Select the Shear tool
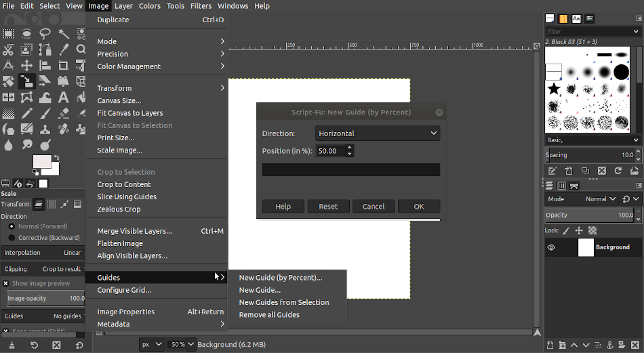The height and width of the screenshot is (353, 644). tap(45, 81)
